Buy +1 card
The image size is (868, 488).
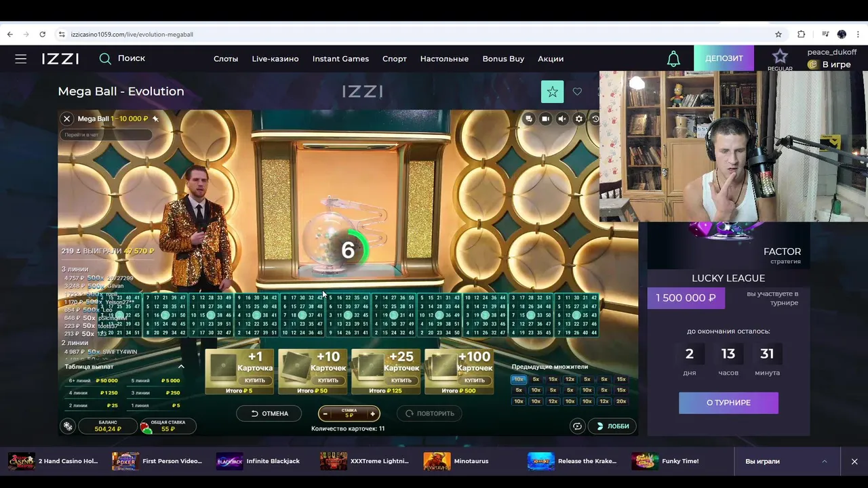(255, 380)
